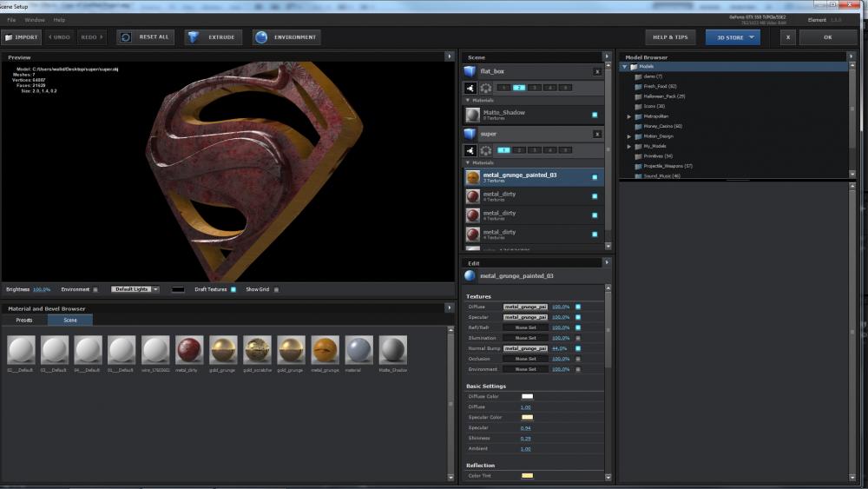Click the Specular Color swatch
This screenshot has height=489, width=868.
coord(527,418)
